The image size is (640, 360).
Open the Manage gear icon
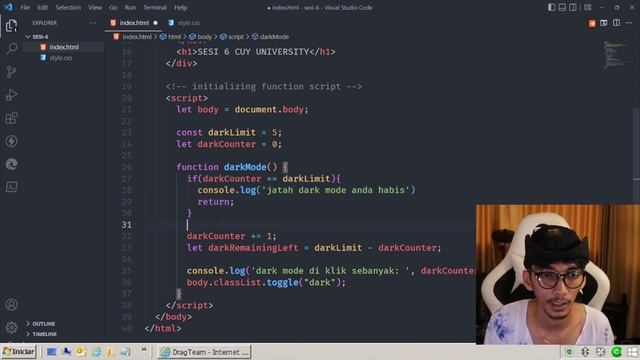point(11,327)
